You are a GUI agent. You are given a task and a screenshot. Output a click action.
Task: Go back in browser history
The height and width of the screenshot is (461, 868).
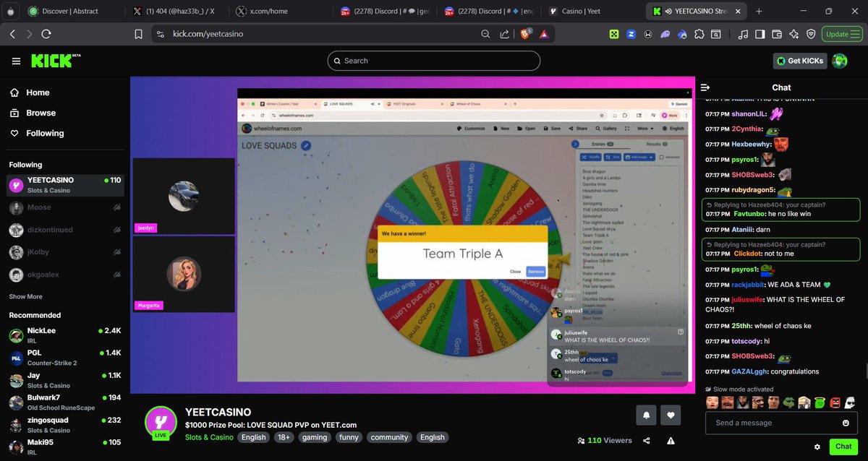tap(12, 34)
